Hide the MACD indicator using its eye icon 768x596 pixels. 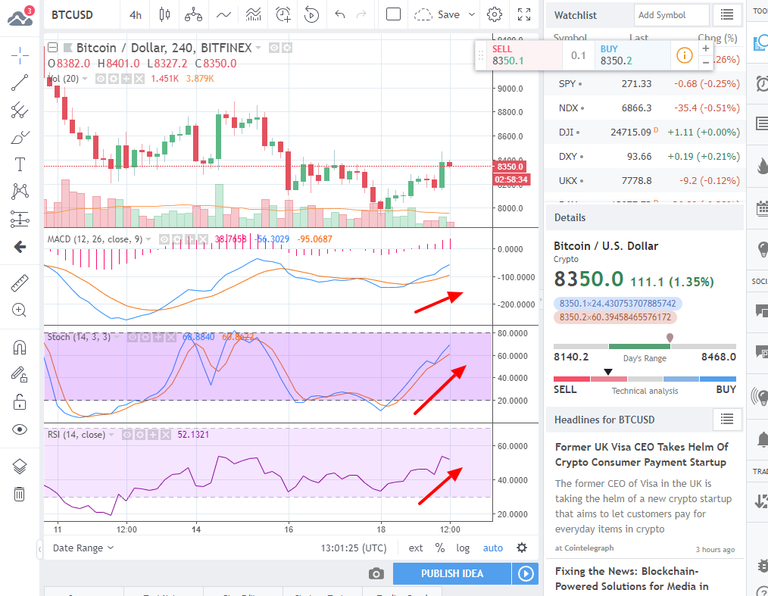point(164,239)
